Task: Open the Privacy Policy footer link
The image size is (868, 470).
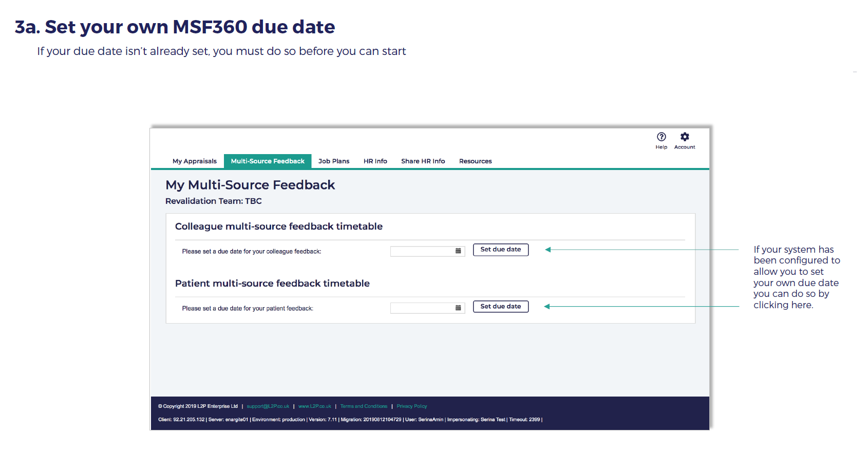Action: coord(411,406)
